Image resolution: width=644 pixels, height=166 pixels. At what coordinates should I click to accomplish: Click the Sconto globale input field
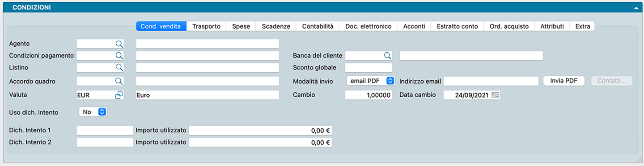click(x=369, y=67)
